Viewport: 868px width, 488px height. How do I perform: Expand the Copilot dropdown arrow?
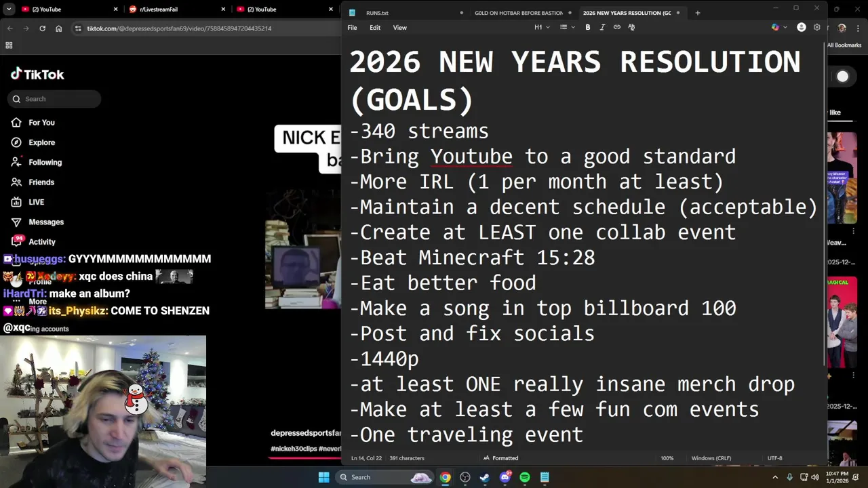785,27
